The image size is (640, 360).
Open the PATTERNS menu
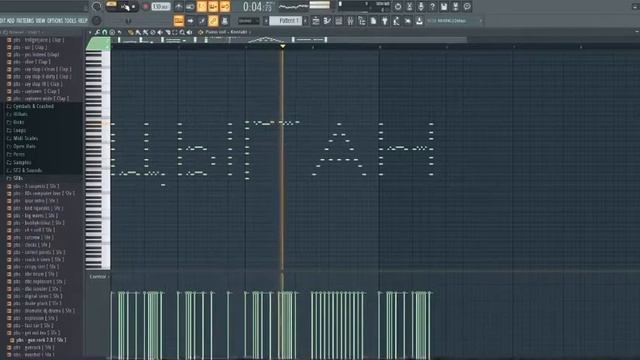click(x=25, y=20)
